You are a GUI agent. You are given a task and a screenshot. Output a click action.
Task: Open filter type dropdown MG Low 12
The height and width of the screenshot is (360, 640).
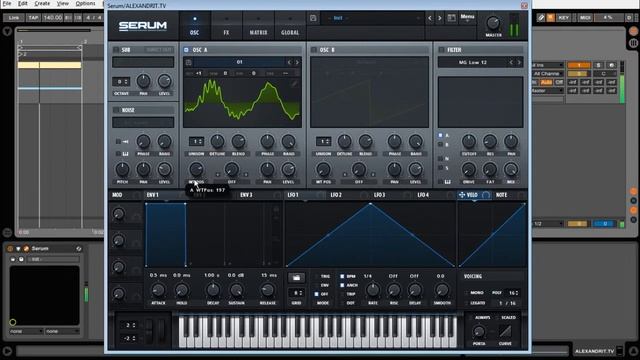(x=473, y=62)
